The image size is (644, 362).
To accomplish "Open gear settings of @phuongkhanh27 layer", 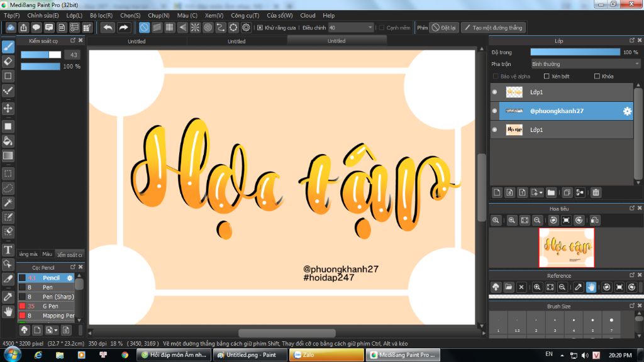I will [627, 111].
